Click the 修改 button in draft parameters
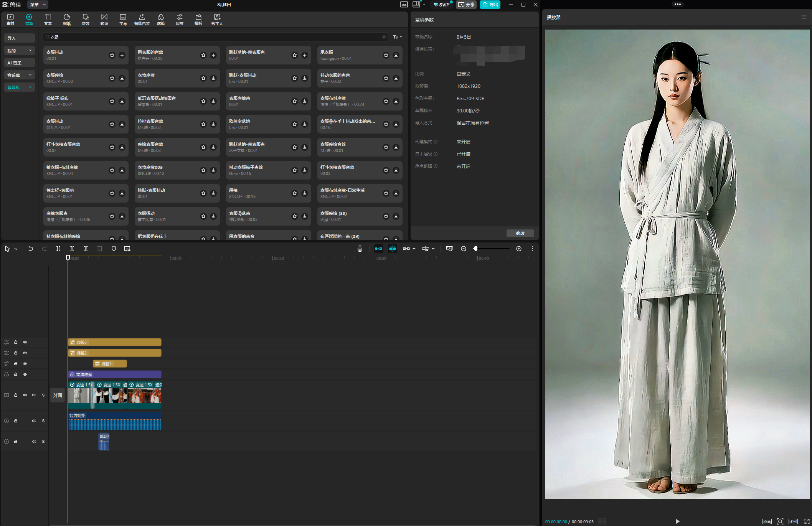Viewport: 812px width, 526px height. [x=520, y=233]
